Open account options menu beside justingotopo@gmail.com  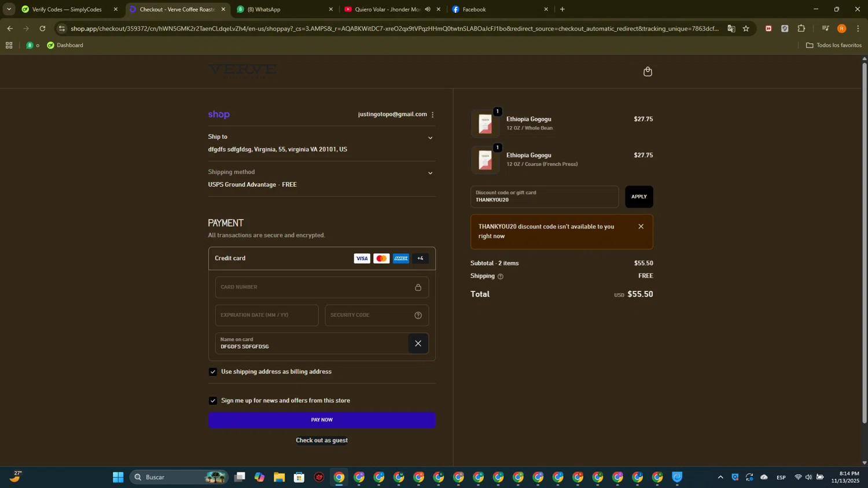(x=433, y=114)
